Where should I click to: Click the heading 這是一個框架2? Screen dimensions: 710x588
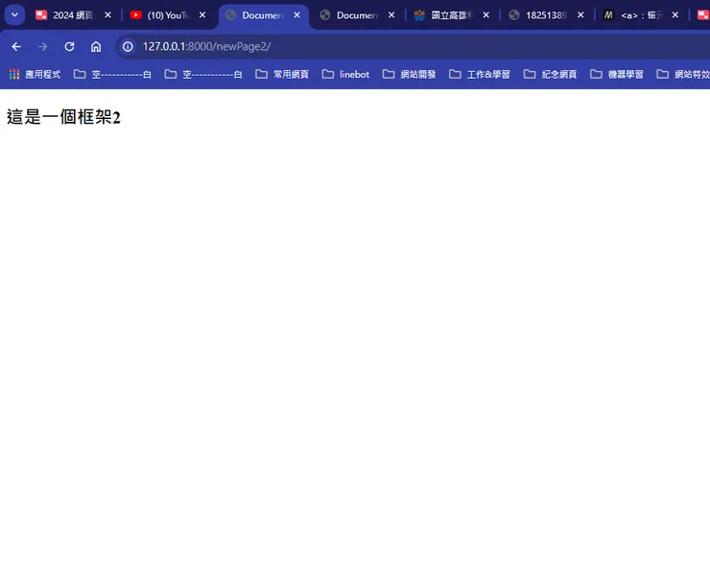click(x=64, y=117)
